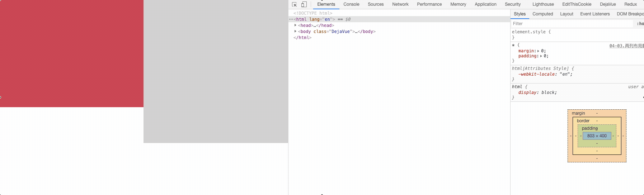This screenshot has height=195, width=644.
Task: Toggle the :hov element state button
Action: [x=640, y=24]
